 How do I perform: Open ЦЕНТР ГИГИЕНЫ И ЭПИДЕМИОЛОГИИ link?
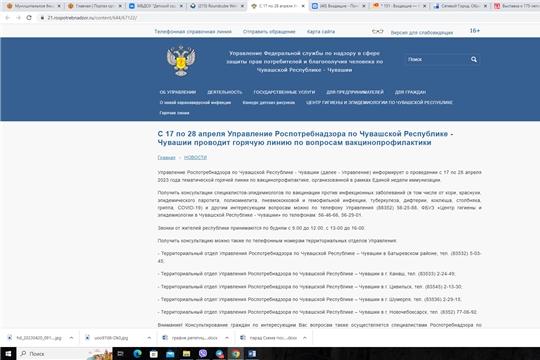point(380,102)
